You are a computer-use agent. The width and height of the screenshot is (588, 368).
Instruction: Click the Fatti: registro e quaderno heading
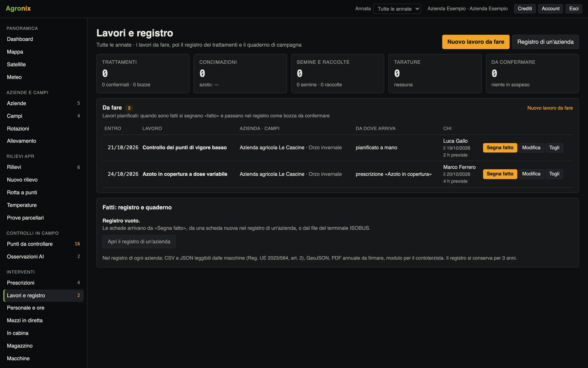click(137, 208)
